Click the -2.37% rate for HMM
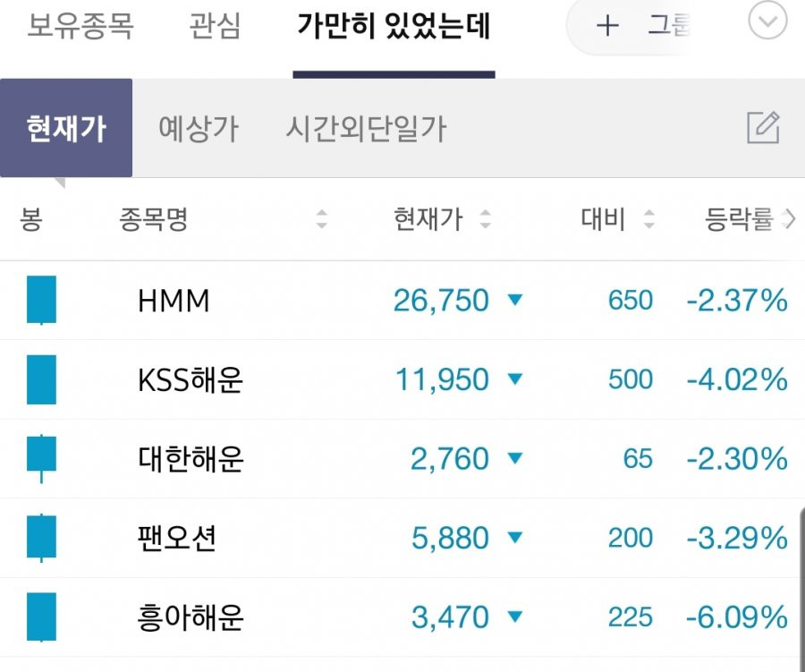Image resolution: width=805 pixels, height=672 pixels. click(737, 301)
